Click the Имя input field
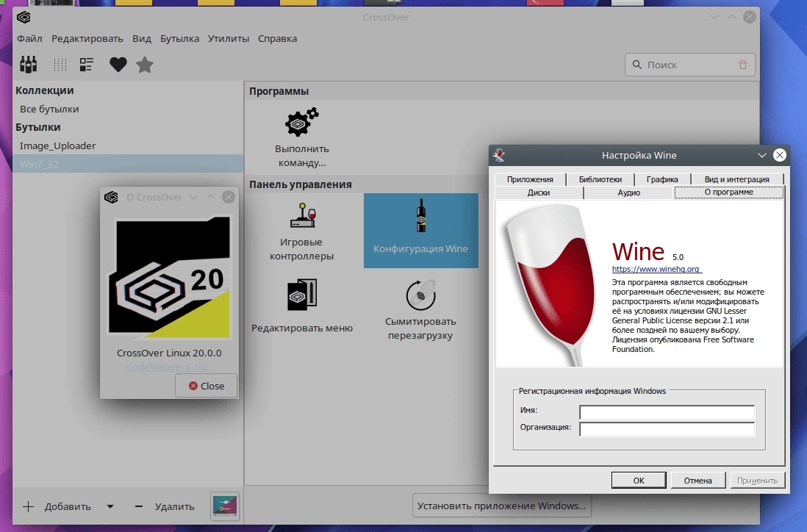Screen dimensions: 807x532 (667, 412)
